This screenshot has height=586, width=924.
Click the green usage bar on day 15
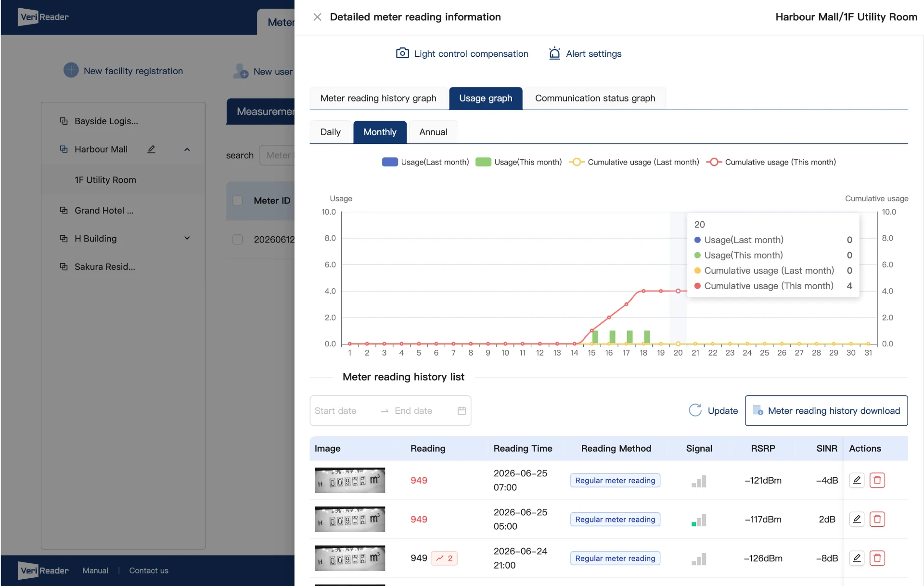595,337
